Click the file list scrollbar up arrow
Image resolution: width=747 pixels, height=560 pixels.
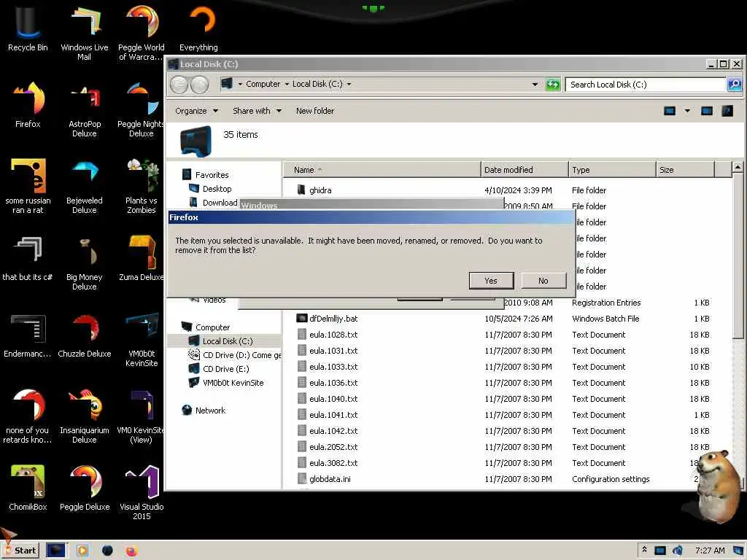point(738,167)
